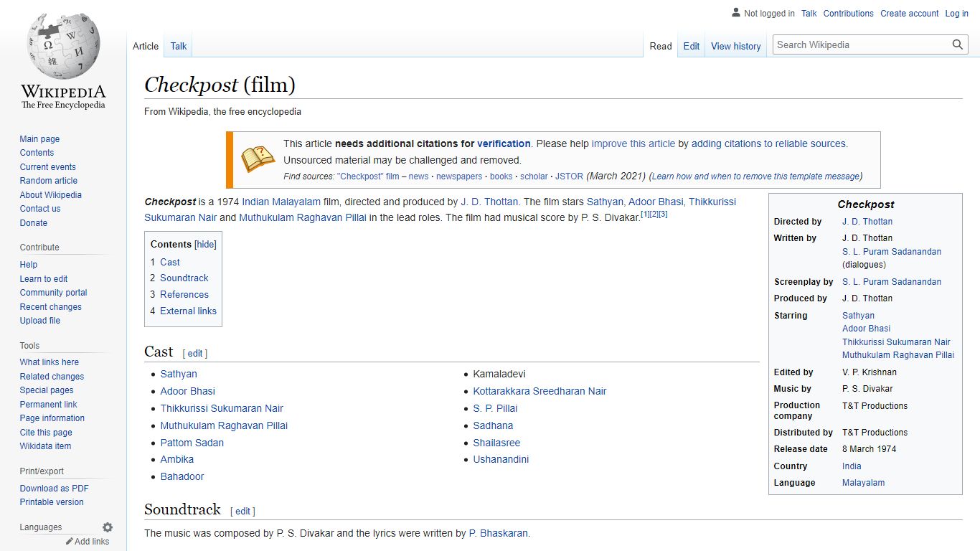
Task: Click the citation-needed book icon
Action: [258, 159]
